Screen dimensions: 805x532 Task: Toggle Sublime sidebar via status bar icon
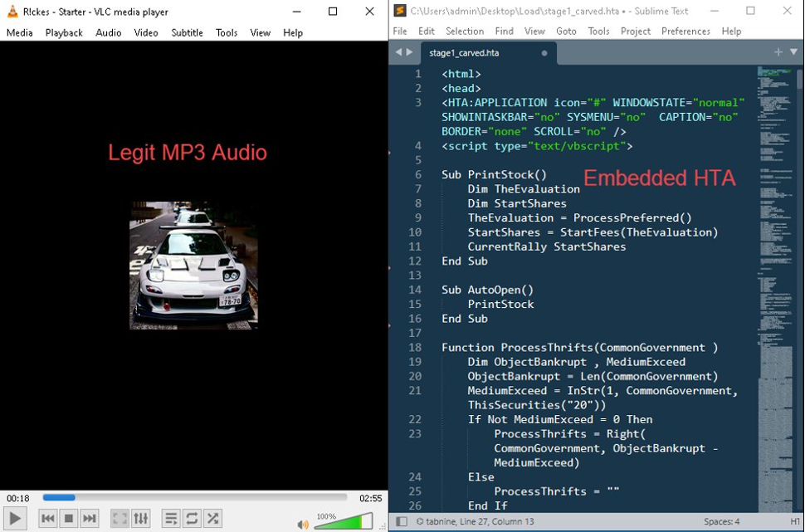(402, 521)
